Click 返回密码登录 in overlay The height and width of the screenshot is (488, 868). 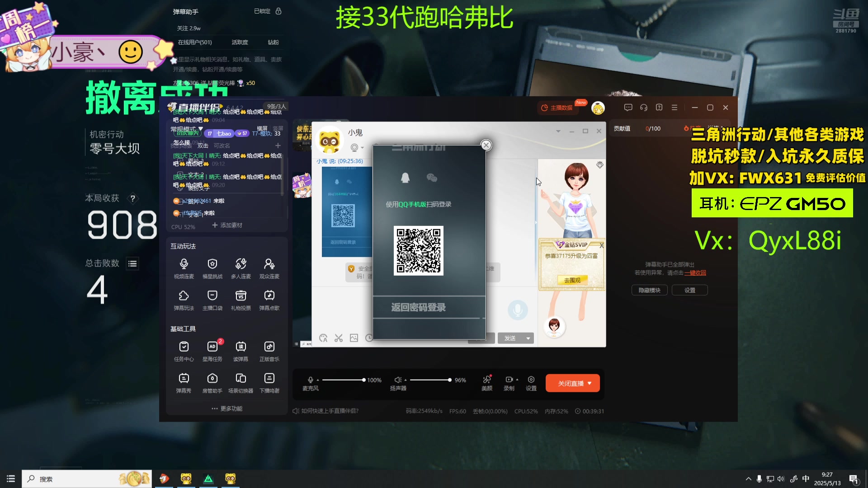(419, 308)
